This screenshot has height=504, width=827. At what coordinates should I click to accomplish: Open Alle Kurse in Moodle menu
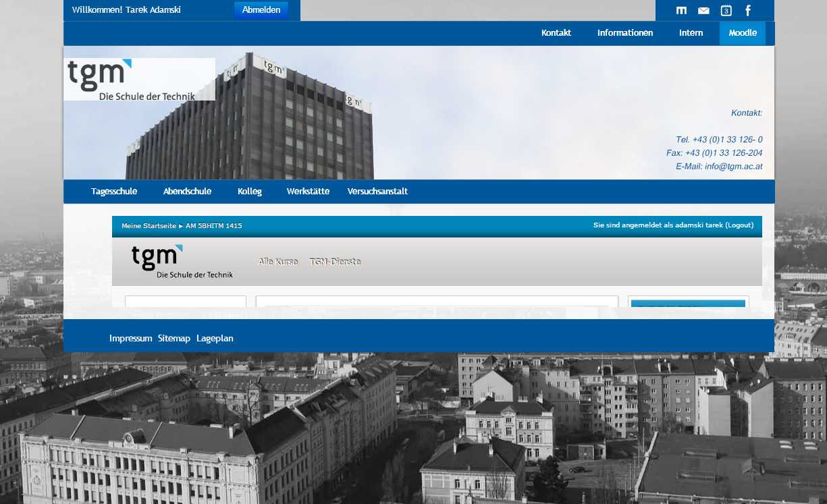coord(278,262)
